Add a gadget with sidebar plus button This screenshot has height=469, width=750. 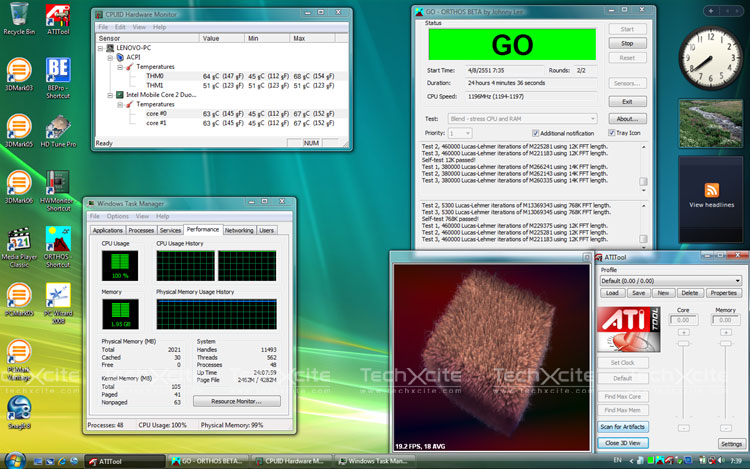(x=711, y=11)
